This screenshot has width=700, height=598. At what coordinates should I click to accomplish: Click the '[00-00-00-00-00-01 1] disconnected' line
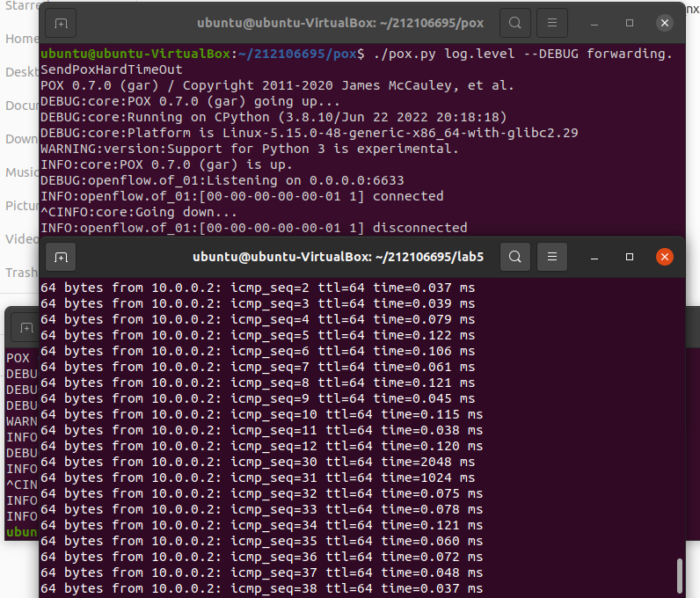[253, 228]
